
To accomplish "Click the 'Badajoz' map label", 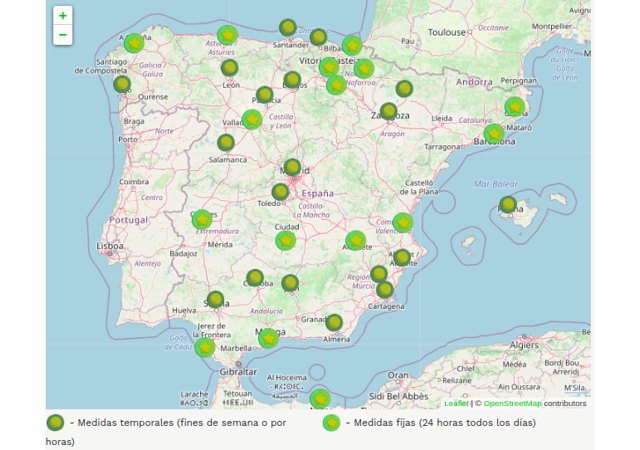I will coord(183,254).
